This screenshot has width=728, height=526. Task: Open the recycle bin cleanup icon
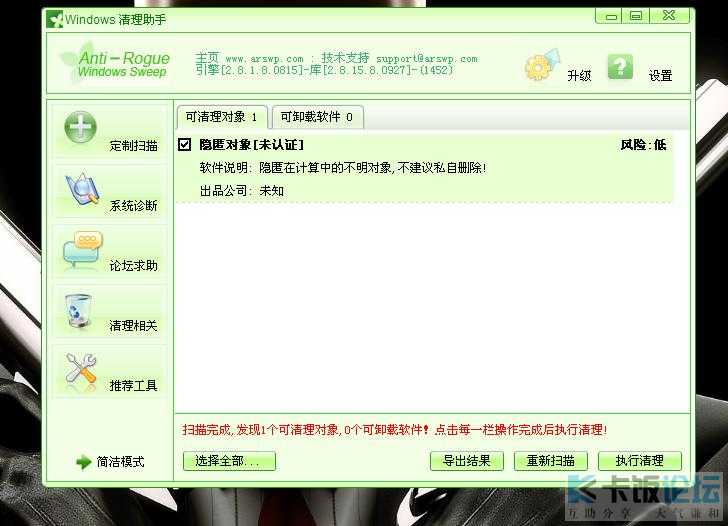click(x=78, y=311)
